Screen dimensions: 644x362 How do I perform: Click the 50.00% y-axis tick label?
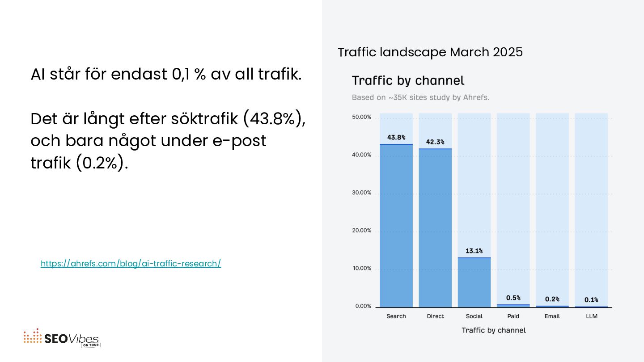pyautogui.click(x=362, y=117)
